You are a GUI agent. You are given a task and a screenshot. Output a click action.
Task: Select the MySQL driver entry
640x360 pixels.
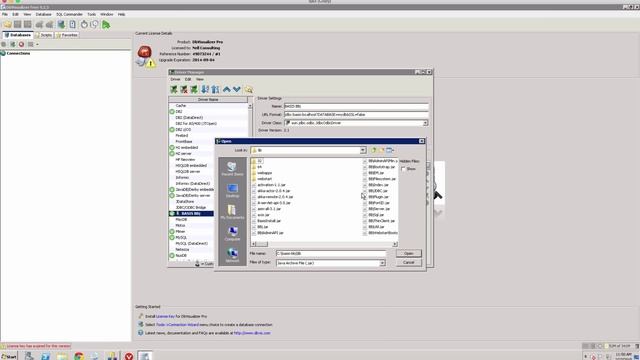coord(181,238)
